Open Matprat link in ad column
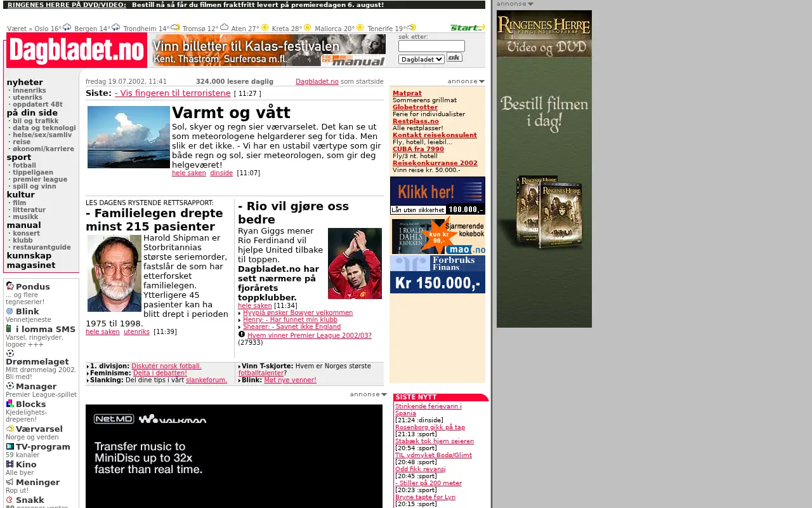The height and width of the screenshot is (508, 812). 407,93
